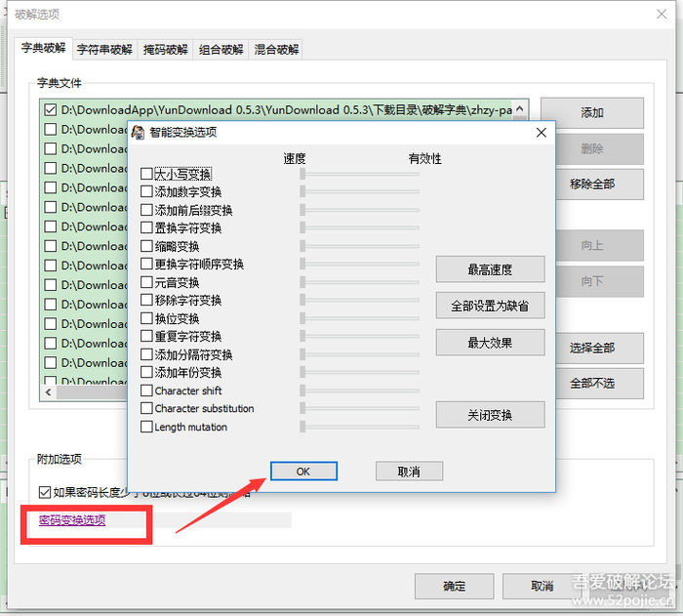Tick 添加分隔符变换 checkbox

click(146, 354)
